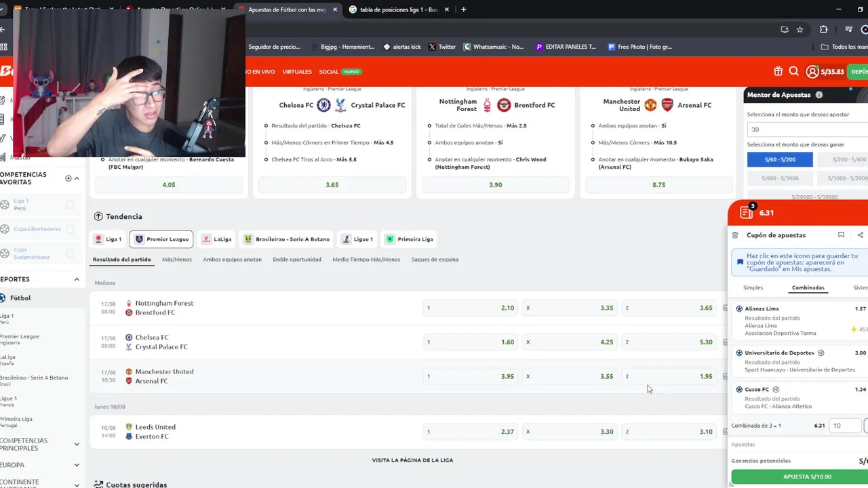
Task: Click the 3.65 odds button under Chelsea card
Action: click(332, 185)
